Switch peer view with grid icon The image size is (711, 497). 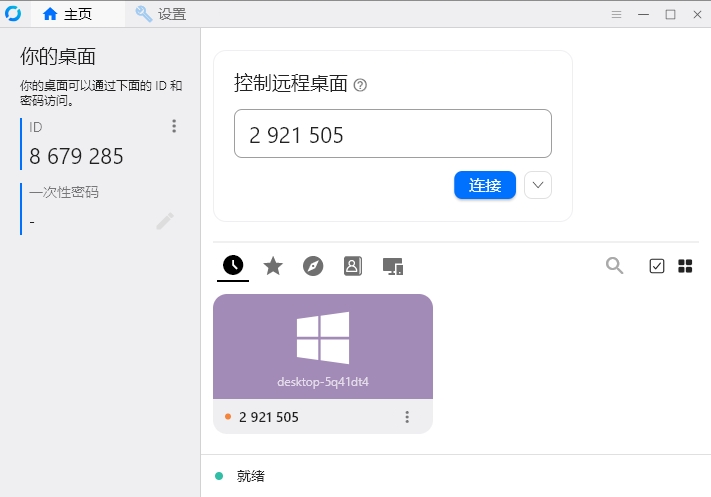(685, 266)
